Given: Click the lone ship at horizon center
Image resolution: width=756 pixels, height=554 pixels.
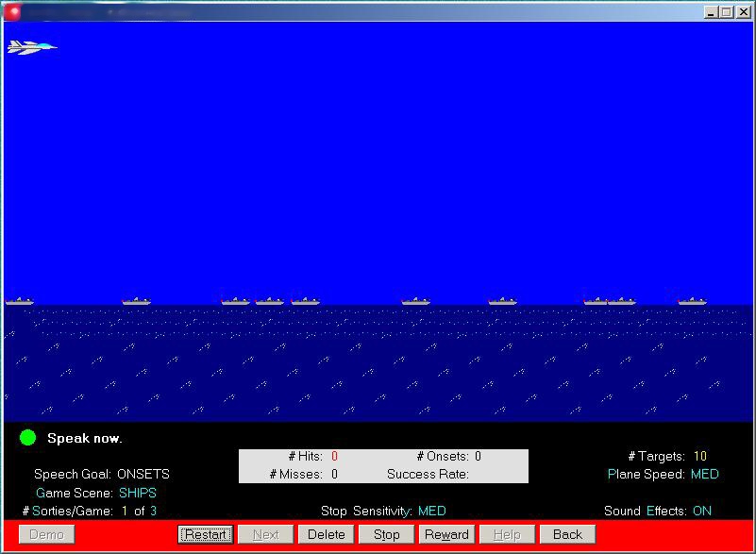Looking at the screenshot, I should [415, 301].
